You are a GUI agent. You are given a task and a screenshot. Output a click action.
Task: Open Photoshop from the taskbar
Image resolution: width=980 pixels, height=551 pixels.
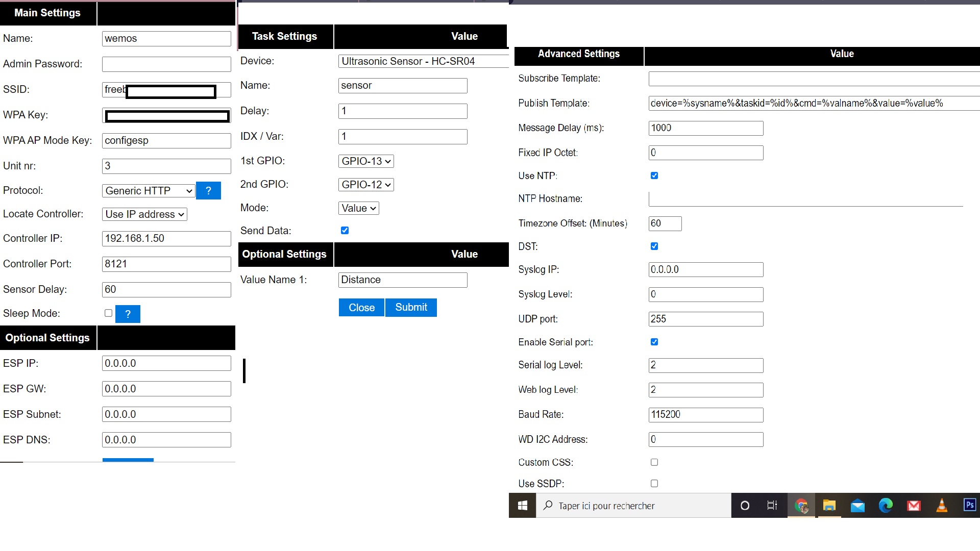969,505
